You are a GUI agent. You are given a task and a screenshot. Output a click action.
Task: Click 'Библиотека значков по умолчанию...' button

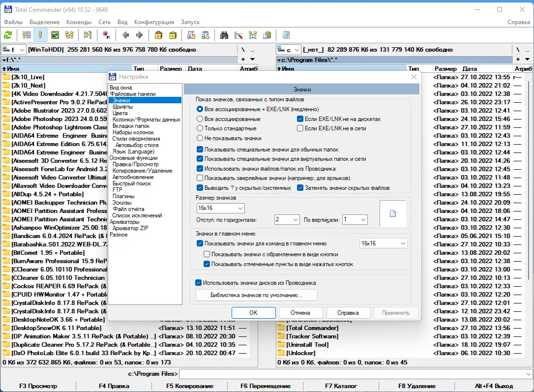pos(257,295)
